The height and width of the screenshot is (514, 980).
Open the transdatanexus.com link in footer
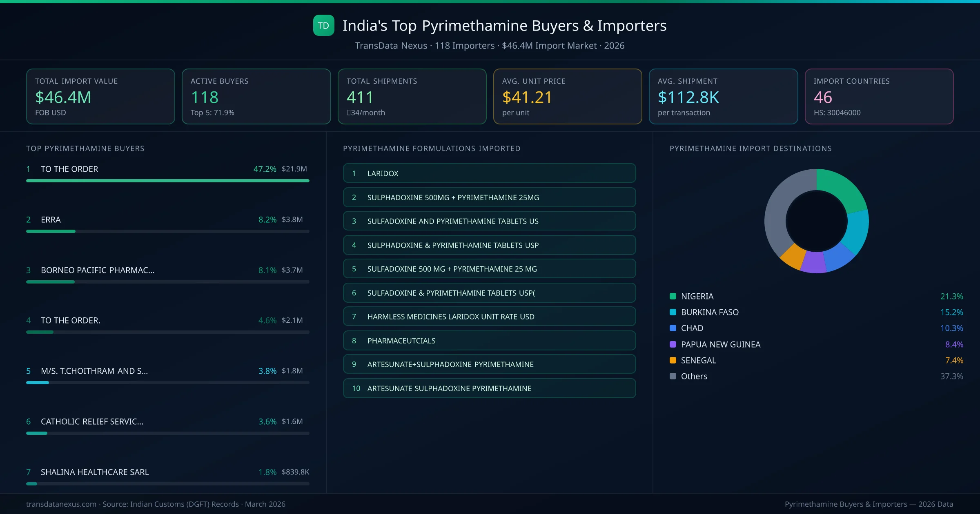60,504
